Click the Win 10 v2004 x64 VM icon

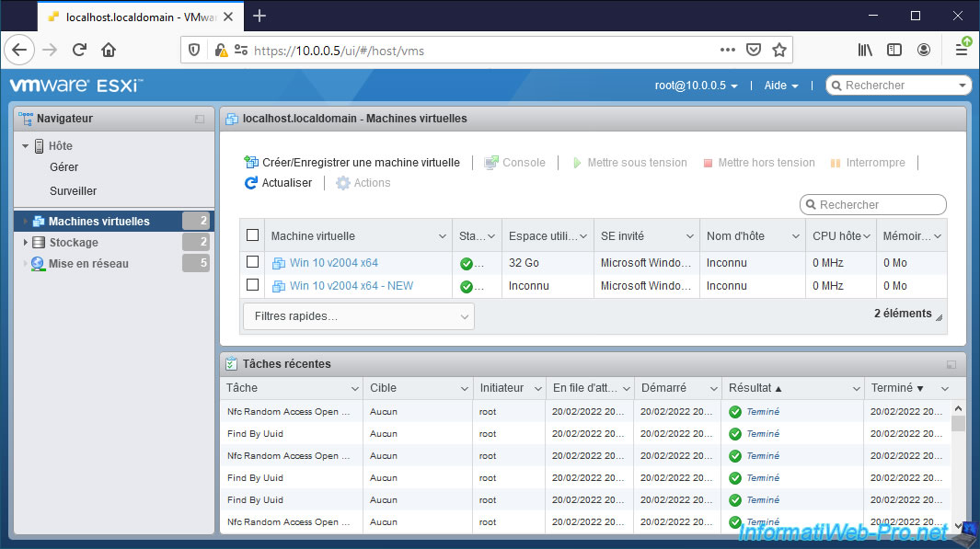(279, 264)
